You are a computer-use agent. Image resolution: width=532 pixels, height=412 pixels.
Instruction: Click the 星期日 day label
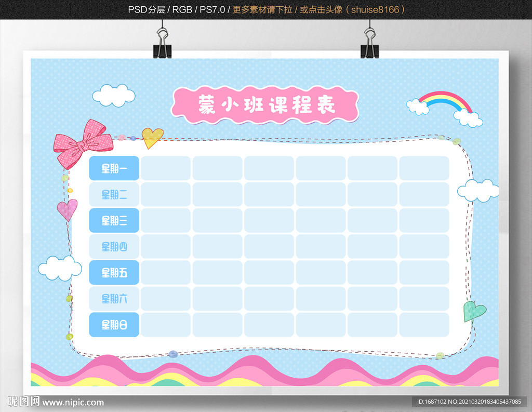click(x=114, y=325)
